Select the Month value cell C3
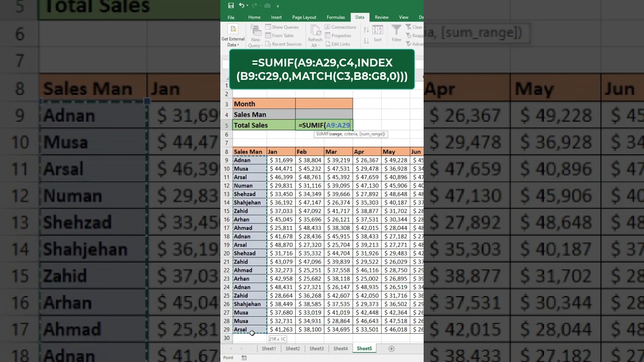644x362 pixels. tap(324, 104)
